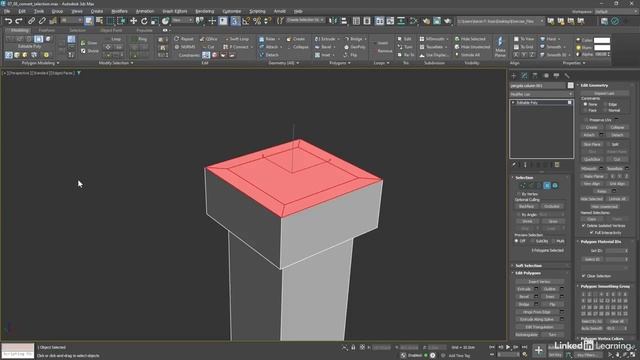Click Insert Vertex button

[539, 282]
